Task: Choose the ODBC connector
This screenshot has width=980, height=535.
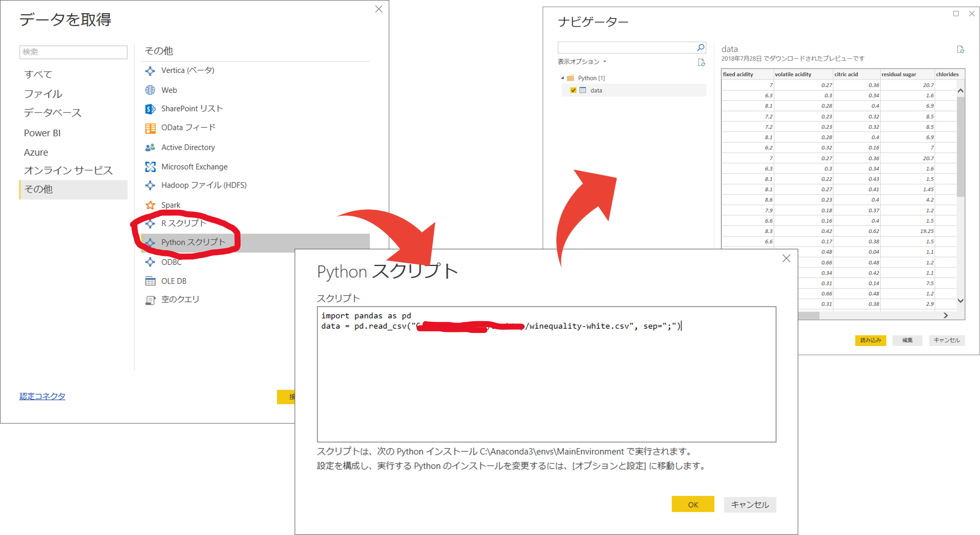Action: coord(171,262)
